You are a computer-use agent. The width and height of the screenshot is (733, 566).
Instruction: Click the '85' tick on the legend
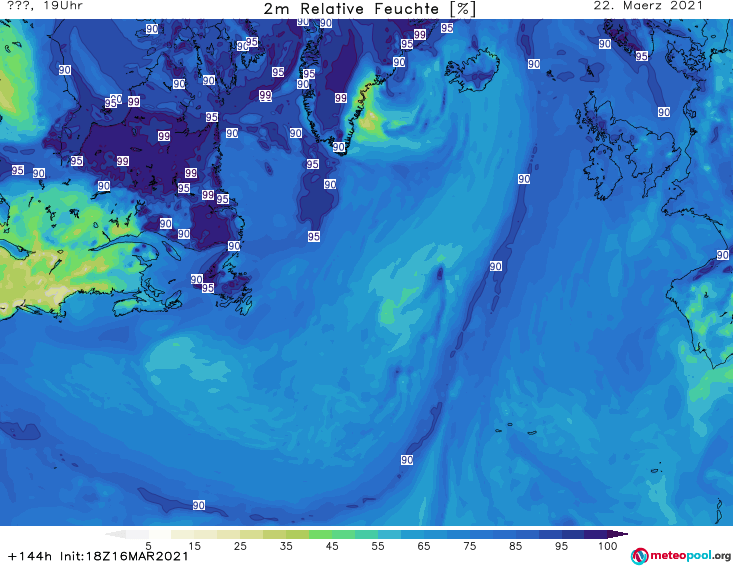click(x=515, y=546)
